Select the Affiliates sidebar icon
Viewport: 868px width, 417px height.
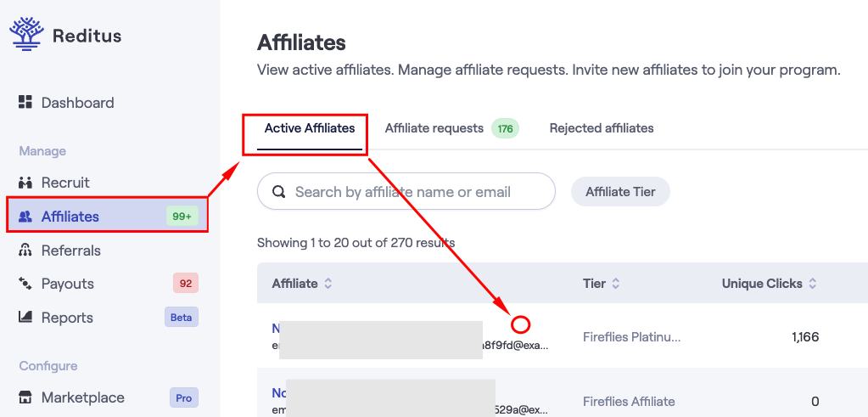pyautogui.click(x=25, y=217)
